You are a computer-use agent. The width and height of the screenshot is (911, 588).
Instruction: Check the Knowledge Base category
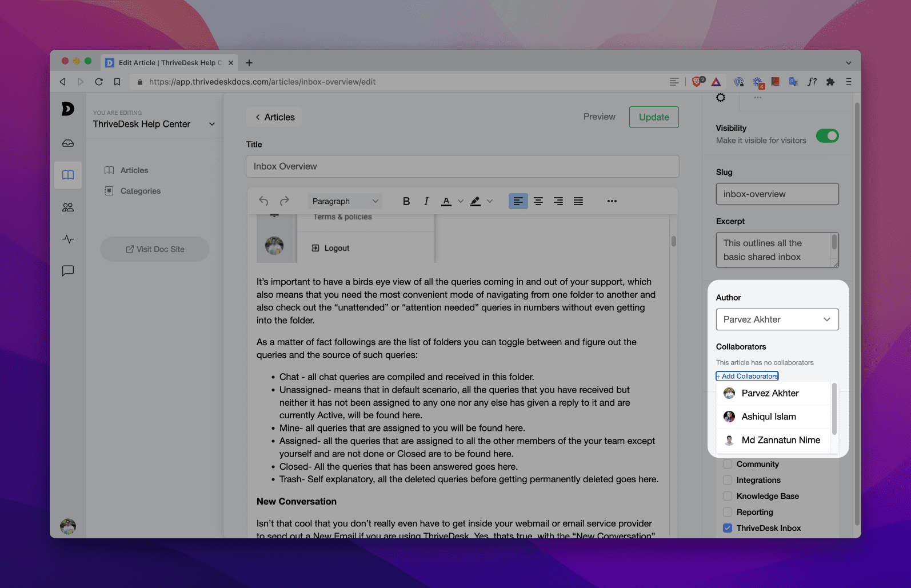[728, 496]
